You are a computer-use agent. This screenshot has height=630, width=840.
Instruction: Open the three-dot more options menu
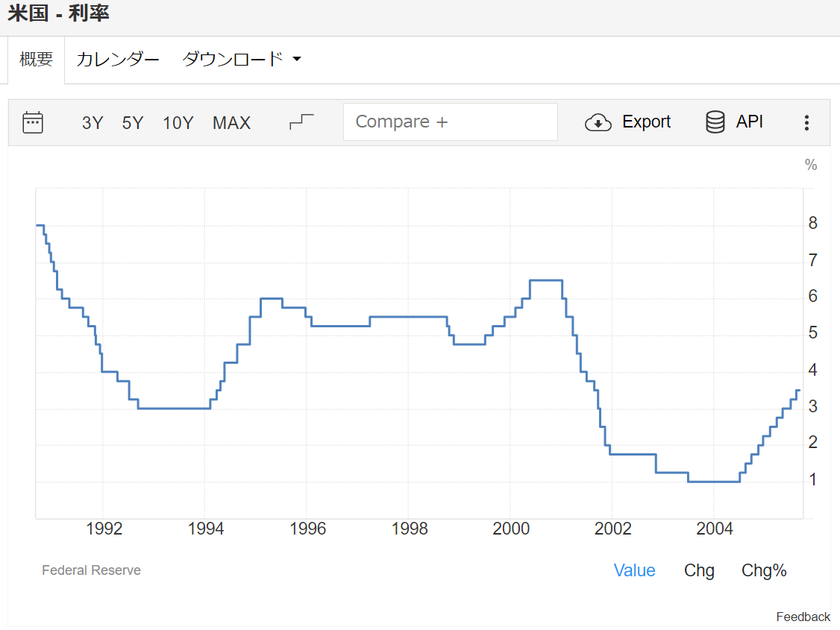[x=806, y=123]
